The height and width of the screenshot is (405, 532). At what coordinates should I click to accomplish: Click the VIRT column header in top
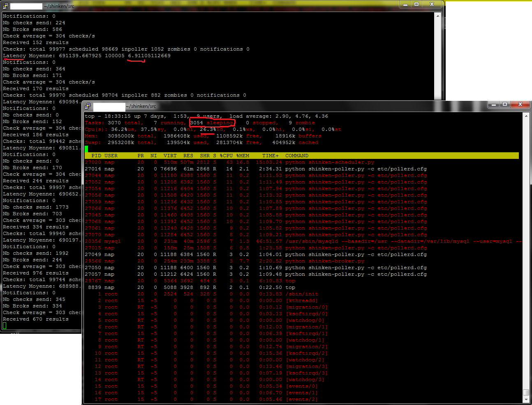[170, 156]
